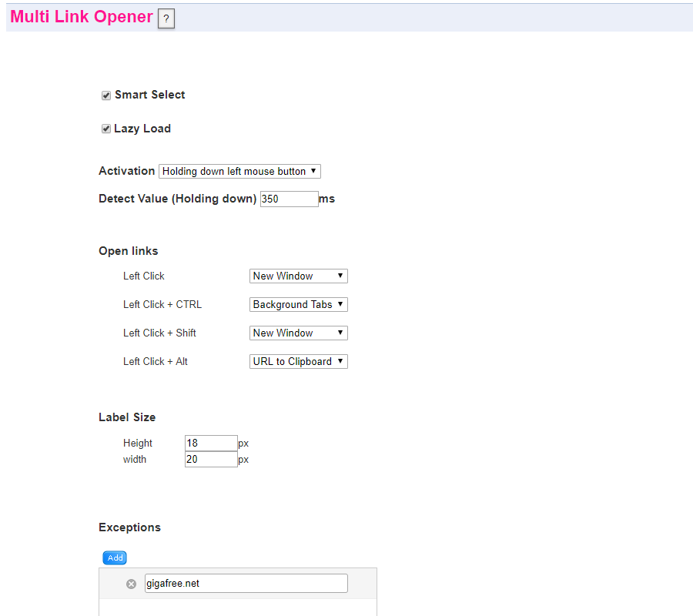Click the Left Click + CTRL label
This screenshot has height=616, width=693.
[162, 304]
